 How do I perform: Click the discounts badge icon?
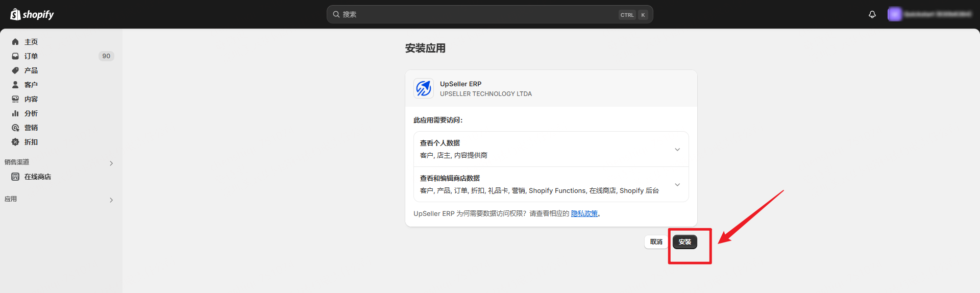15,142
